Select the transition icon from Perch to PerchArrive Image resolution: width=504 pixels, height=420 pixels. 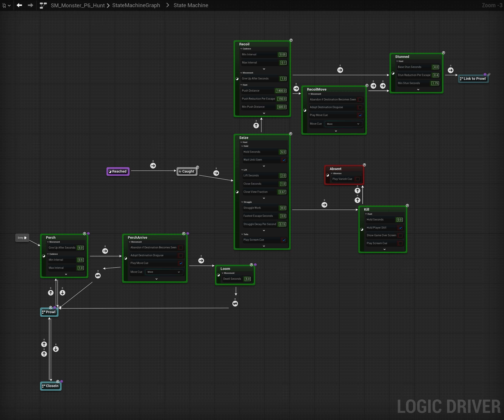click(x=105, y=251)
